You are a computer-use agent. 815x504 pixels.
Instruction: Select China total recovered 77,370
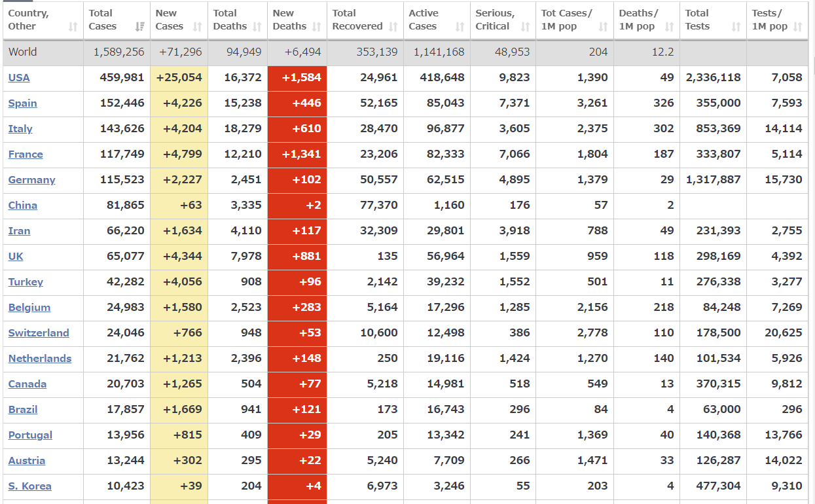tap(379, 205)
